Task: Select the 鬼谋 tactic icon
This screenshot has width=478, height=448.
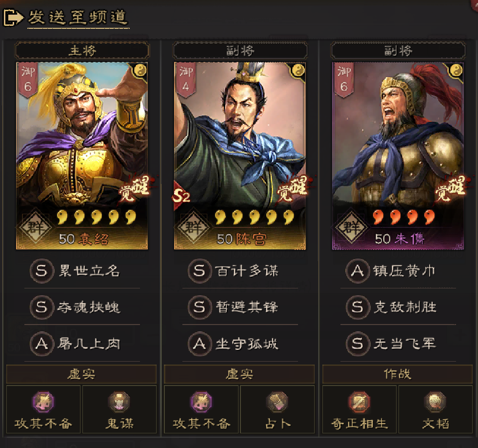Action: [119, 402]
